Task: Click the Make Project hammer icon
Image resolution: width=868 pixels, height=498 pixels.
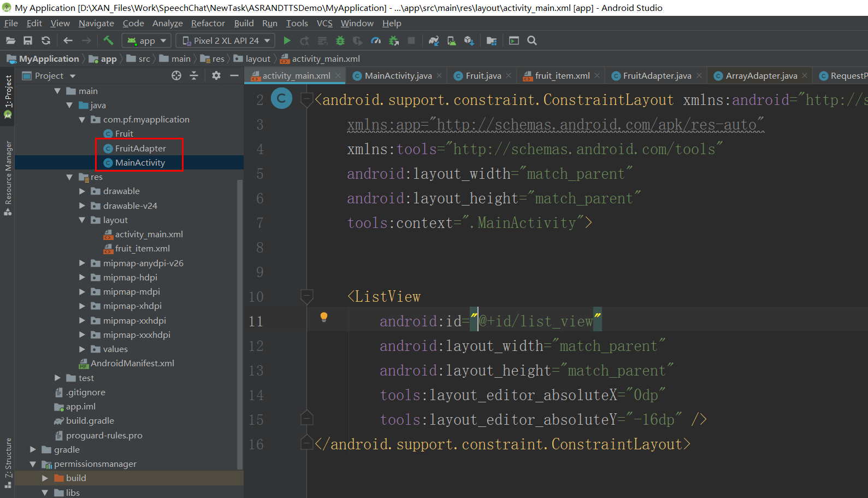Action: pos(108,40)
